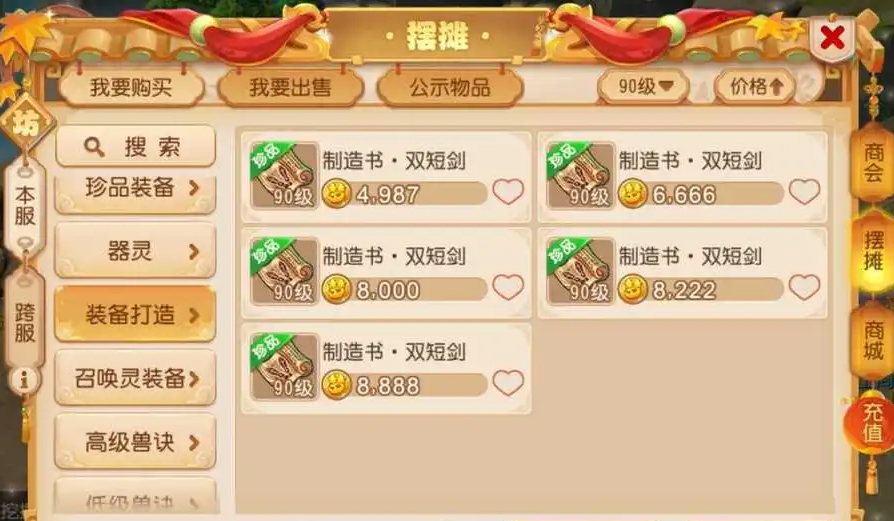Click the scroll icon of the 4,987 listing
The height and width of the screenshot is (521, 894).
(x=284, y=176)
